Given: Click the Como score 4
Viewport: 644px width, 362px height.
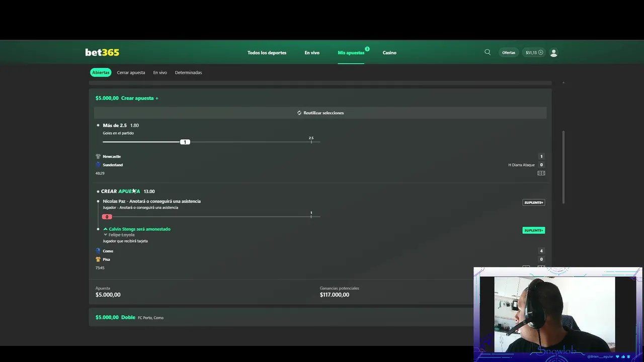Looking at the screenshot, I should click(541, 251).
